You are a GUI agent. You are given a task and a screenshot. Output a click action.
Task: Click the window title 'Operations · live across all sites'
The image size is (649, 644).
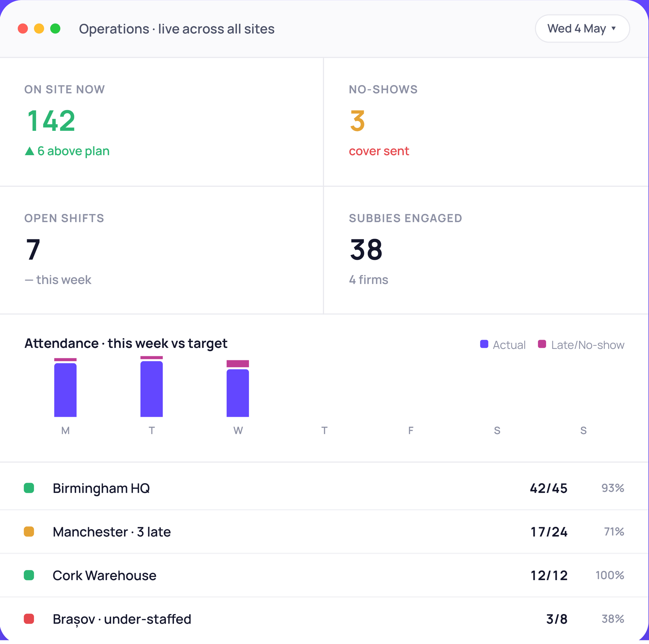(x=177, y=29)
